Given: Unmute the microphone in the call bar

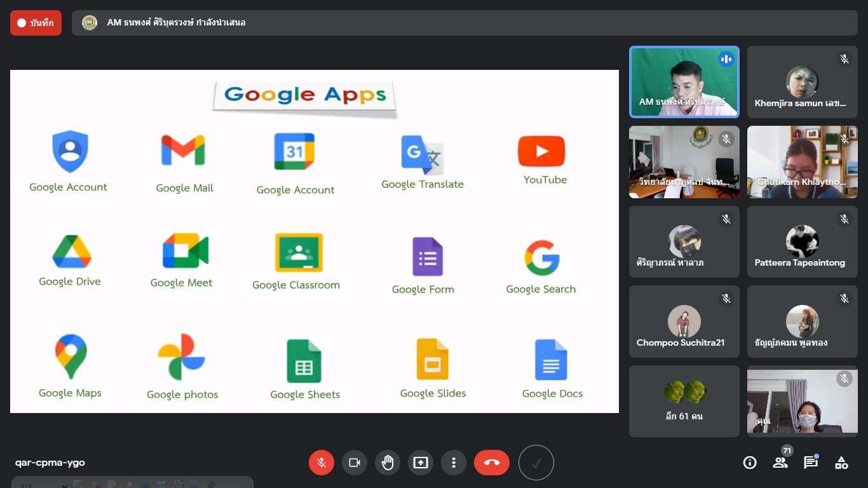Looking at the screenshot, I should tap(322, 463).
